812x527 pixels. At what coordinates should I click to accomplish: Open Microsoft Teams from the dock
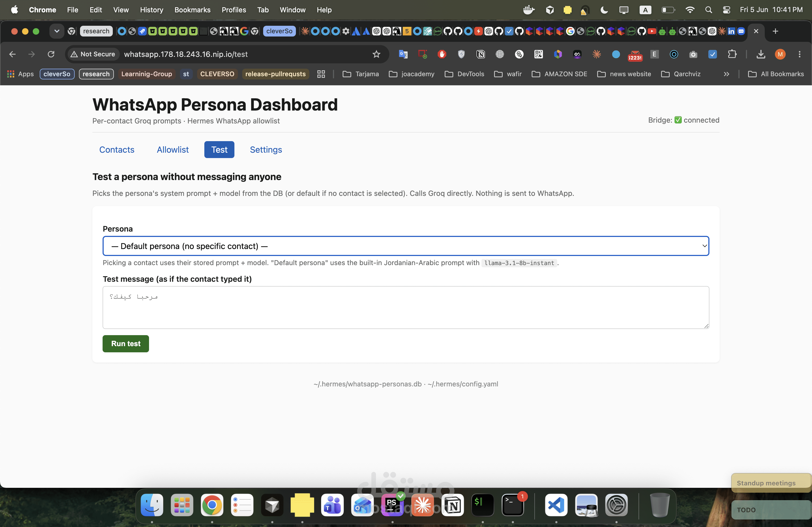(332, 505)
